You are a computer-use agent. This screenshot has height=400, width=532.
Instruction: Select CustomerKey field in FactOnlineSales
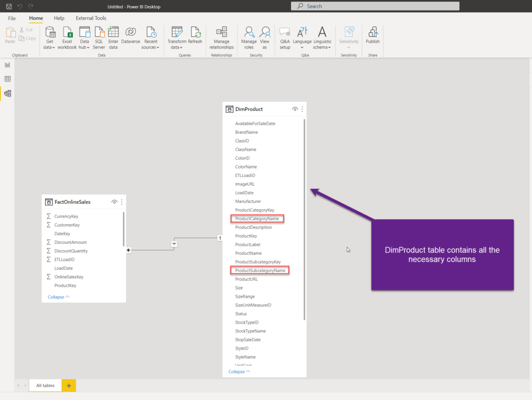pyautogui.click(x=67, y=225)
